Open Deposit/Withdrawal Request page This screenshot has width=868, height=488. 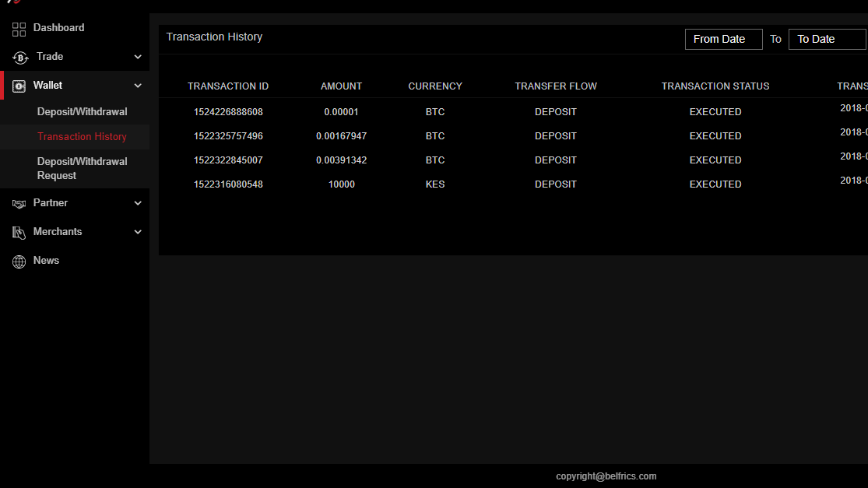point(80,167)
